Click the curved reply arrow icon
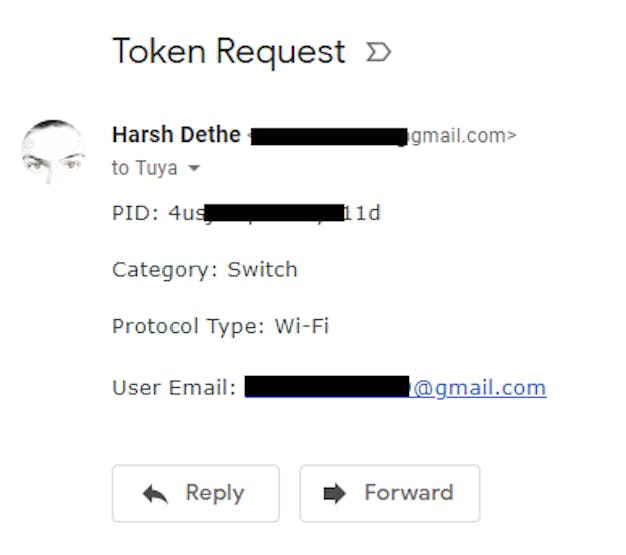Image resolution: width=626 pixels, height=555 pixels. tap(155, 493)
